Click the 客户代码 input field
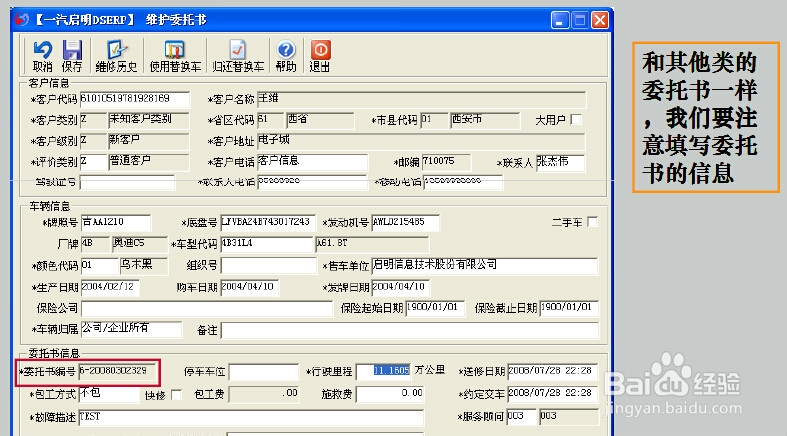This screenshot has height=436, width=787. point(135,99)
